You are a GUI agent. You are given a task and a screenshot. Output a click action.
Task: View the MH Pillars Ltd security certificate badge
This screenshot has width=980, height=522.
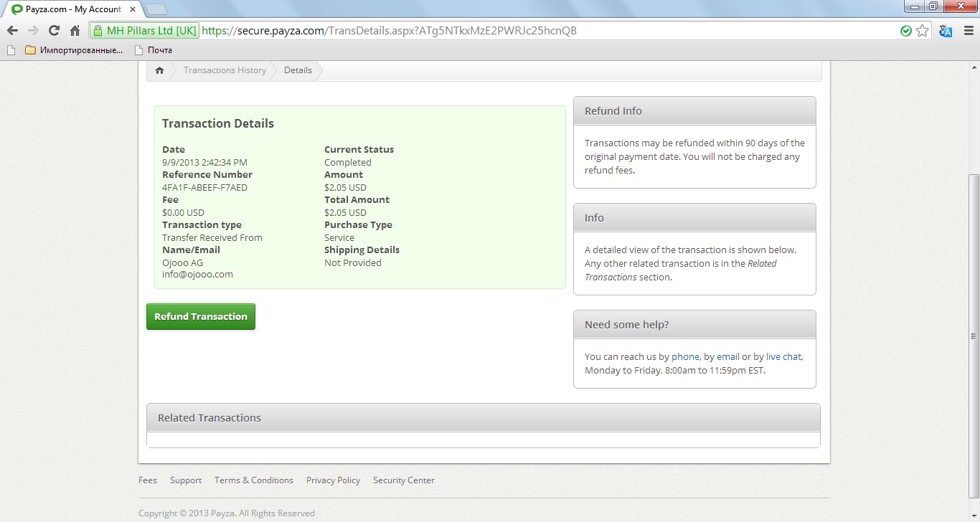click(144, 31)
